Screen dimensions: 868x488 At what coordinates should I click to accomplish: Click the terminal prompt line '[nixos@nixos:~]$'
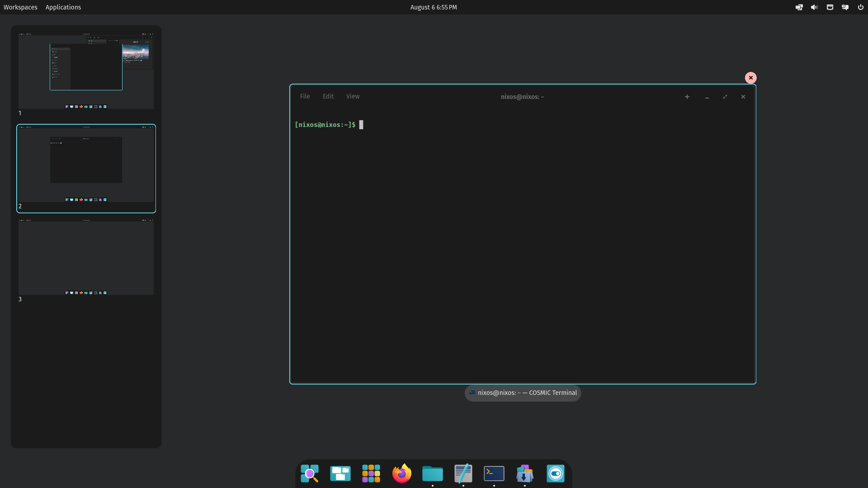[x=325, y=125]
